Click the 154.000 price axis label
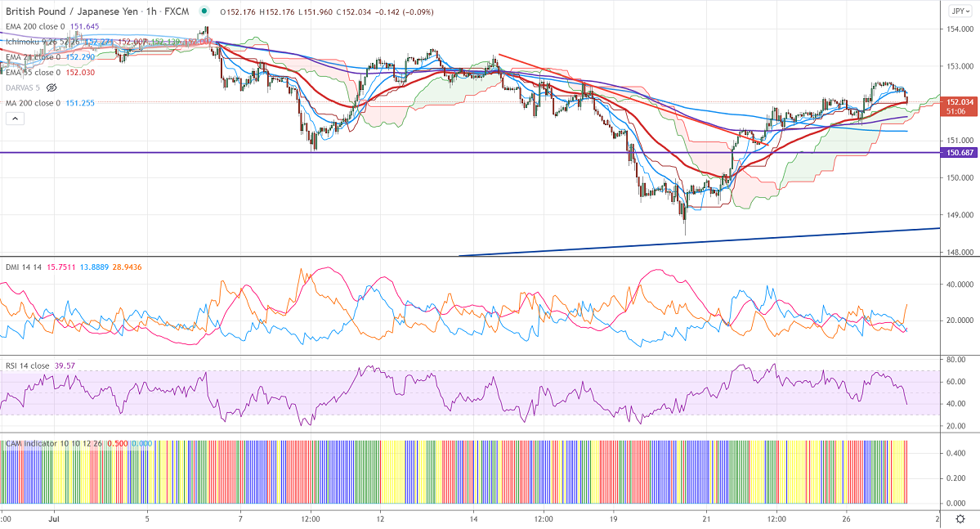 pyautogui.click(x=960, y=29)
